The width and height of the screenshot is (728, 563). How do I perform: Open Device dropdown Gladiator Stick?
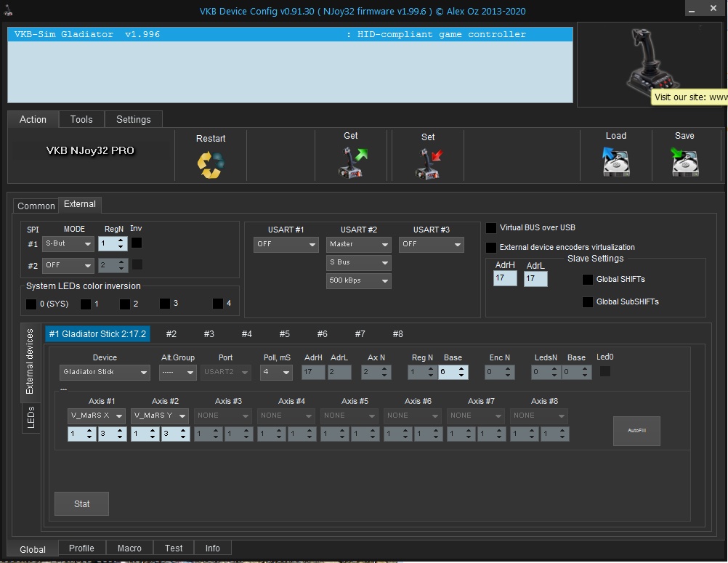pos(105,372)
